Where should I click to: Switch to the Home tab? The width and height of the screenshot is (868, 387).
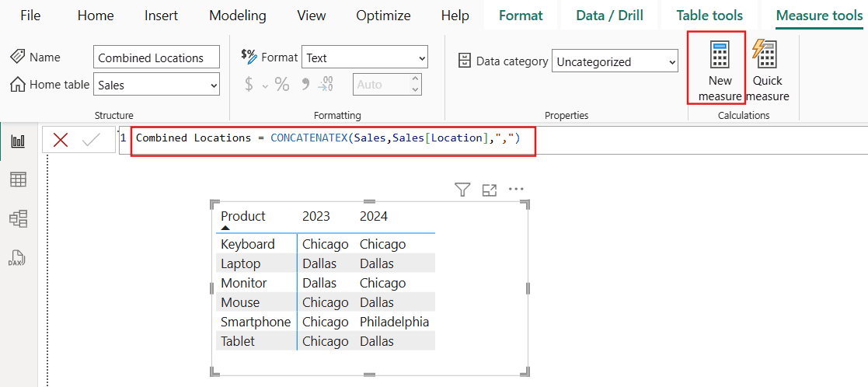coord(96,15)
